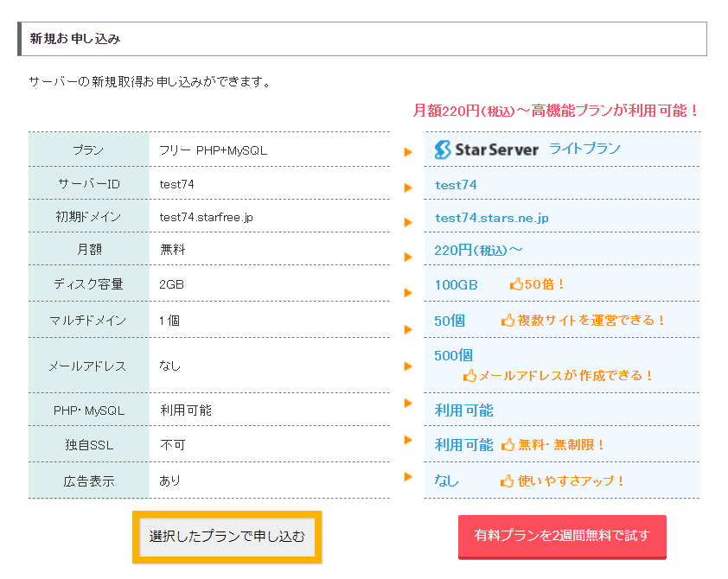Click the 選択したプランで申し込む button
This screenshot has width=728, height=579.
tap(227, 537)
